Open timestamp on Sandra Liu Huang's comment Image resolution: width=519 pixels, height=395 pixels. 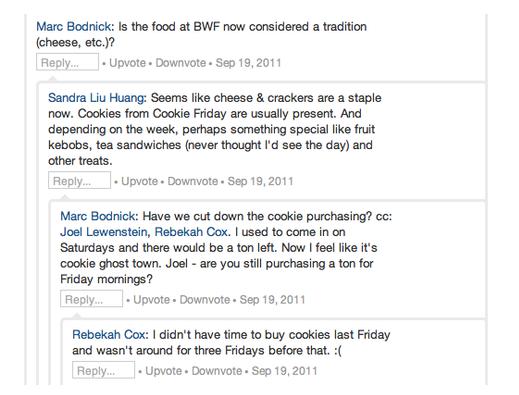pyautogui.click(x=260, y=181)
